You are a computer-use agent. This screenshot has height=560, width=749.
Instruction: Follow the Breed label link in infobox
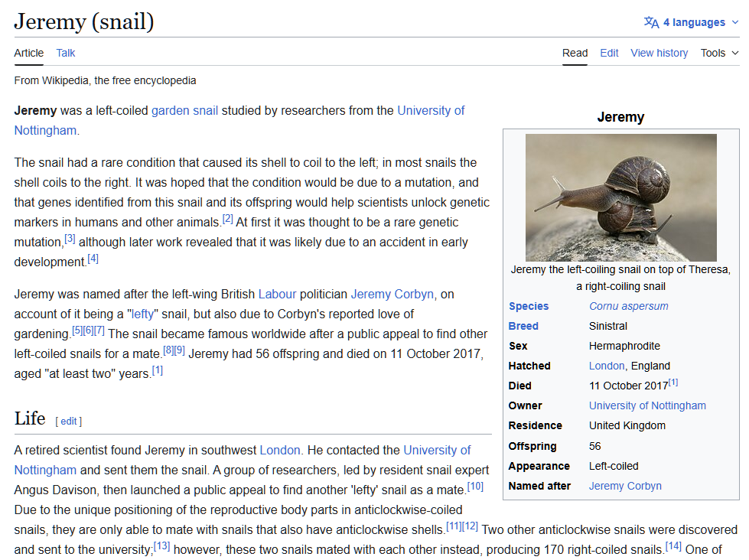click(523, 326)
